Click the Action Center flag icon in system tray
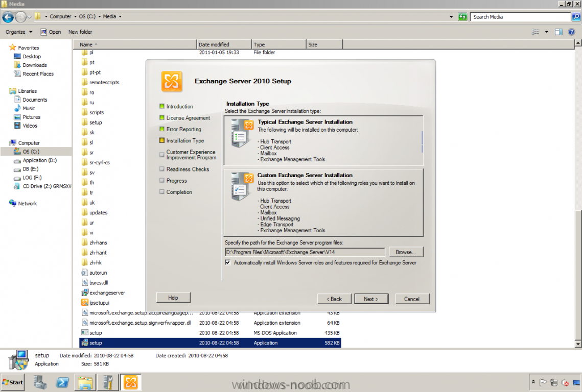This screenshot has height=392, width=582. point(543,382)
